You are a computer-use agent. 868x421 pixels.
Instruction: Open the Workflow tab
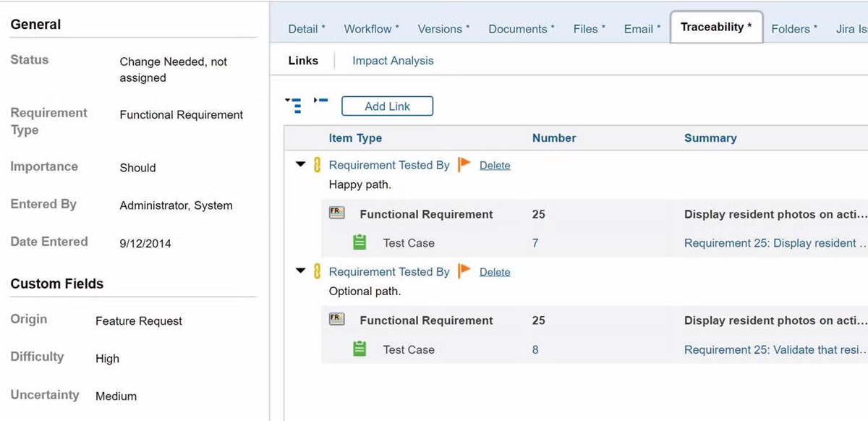click(367, 28)
